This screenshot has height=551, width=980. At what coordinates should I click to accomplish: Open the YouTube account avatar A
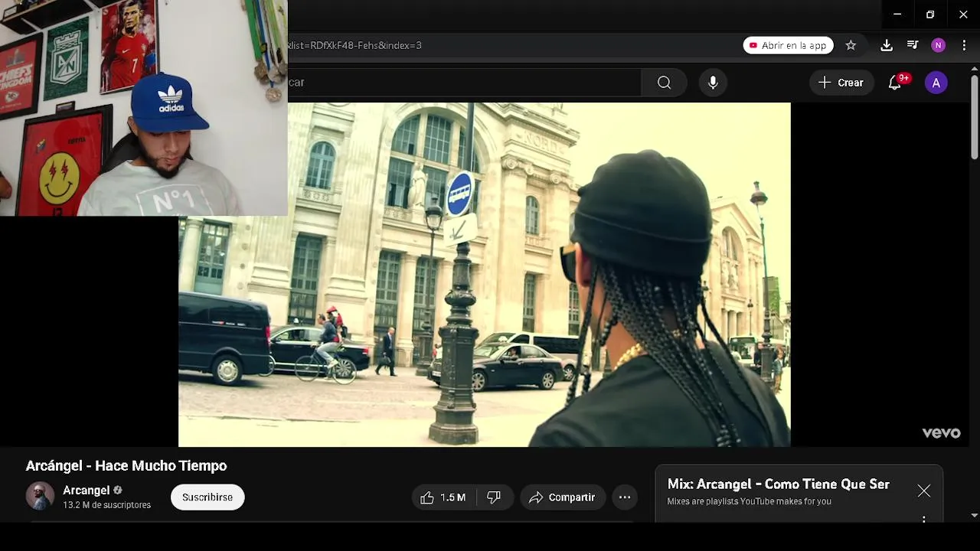(x=936, y=83)
